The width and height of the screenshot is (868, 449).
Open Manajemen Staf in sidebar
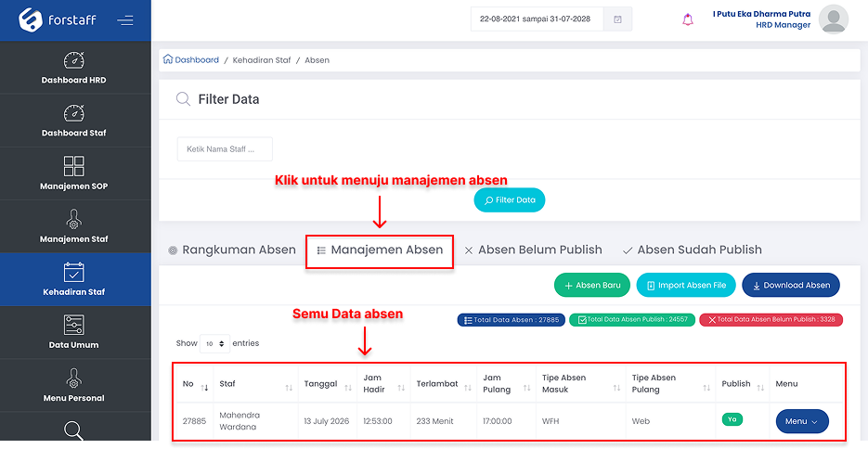[73, 226]
